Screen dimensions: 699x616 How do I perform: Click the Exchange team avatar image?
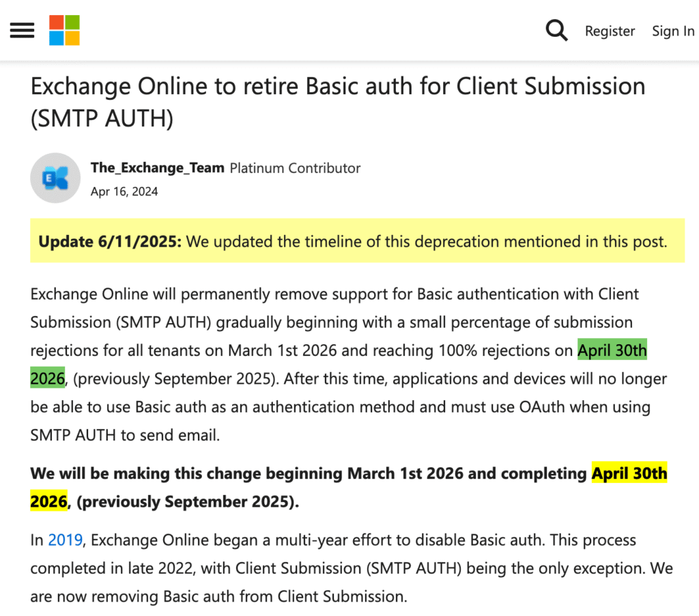click(x=55, y=178)
